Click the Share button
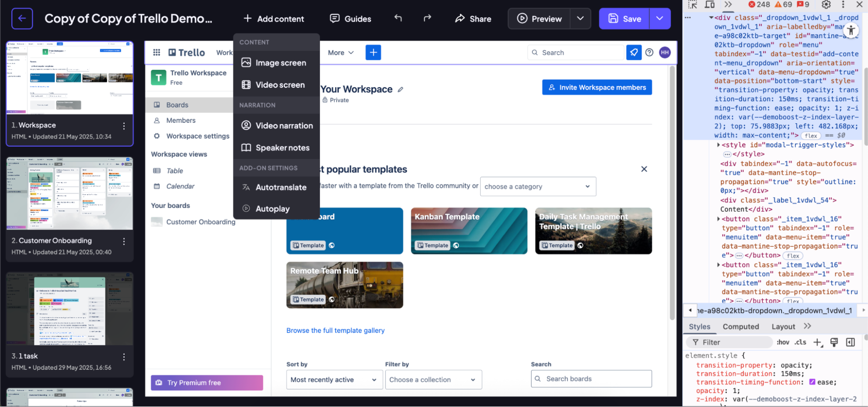868x407 pixels. click(x=473, y=19)
